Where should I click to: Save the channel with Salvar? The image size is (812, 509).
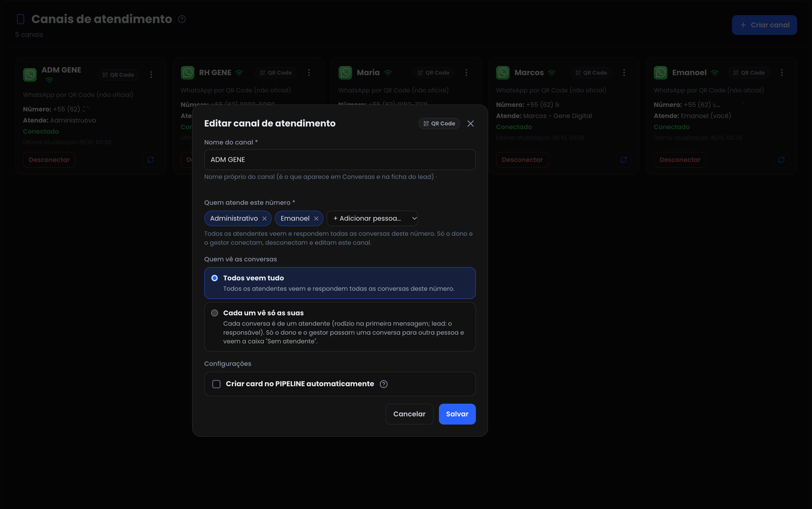click(457, 414)
